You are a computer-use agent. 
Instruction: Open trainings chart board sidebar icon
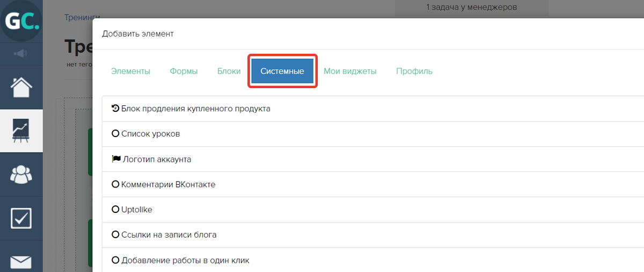point(21,131)
